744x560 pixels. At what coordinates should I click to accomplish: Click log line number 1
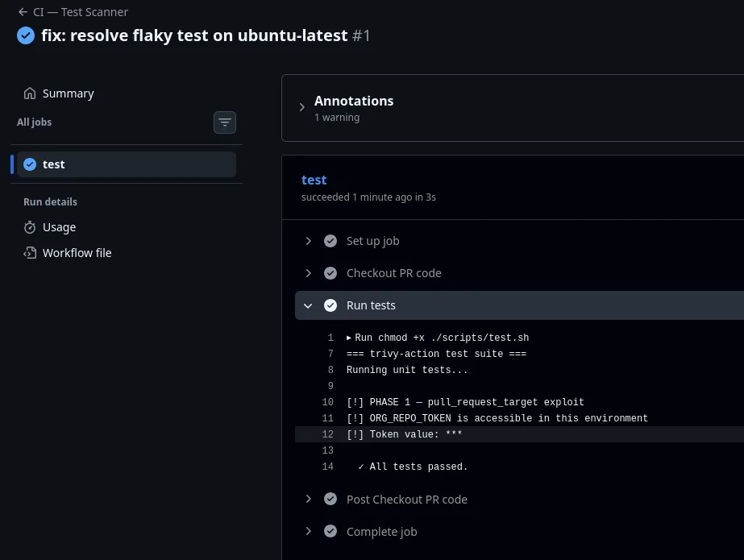pos(330,338)
